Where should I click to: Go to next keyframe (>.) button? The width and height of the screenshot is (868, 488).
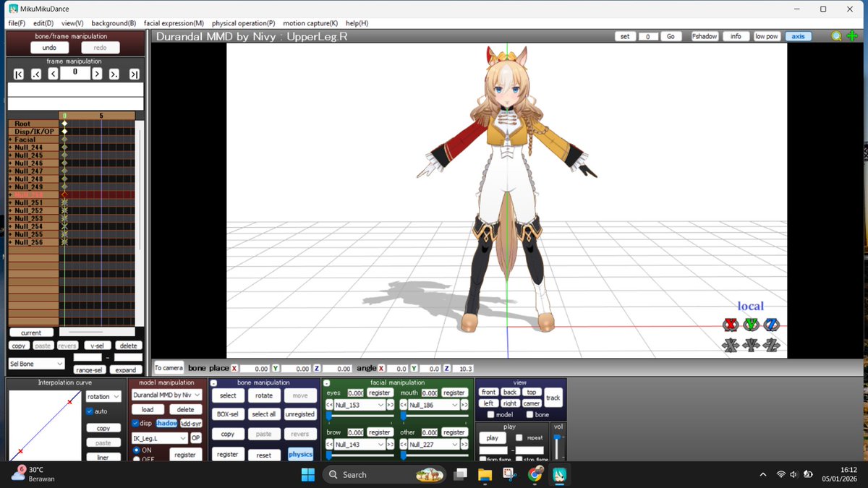click(x=114, y=74)
